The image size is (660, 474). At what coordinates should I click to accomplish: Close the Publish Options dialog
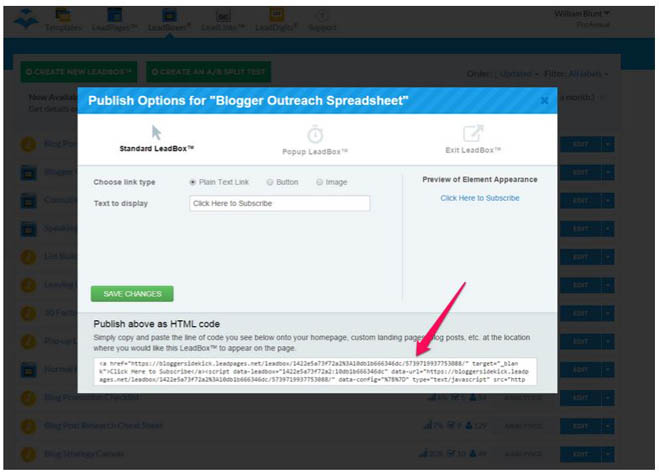pos(544,101)
